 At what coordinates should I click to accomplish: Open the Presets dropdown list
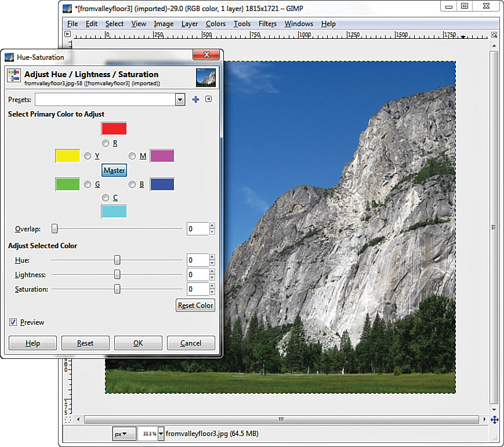pyautogui.click(x=180, y=99)
